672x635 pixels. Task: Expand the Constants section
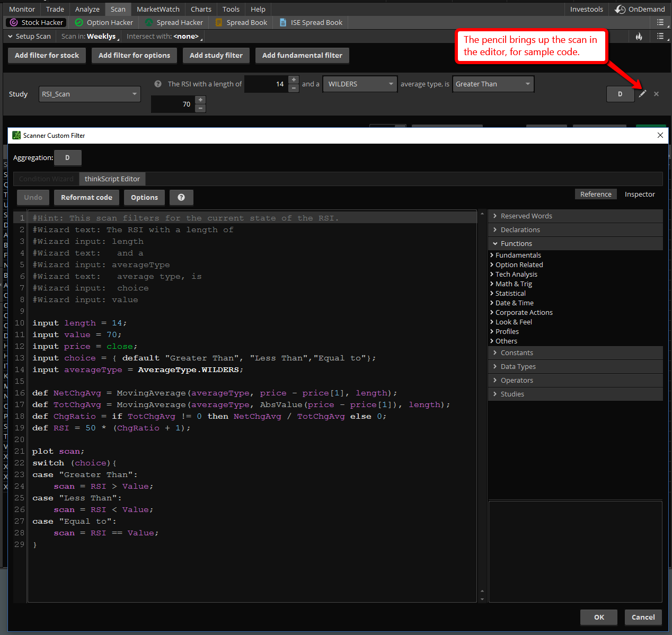575,352
